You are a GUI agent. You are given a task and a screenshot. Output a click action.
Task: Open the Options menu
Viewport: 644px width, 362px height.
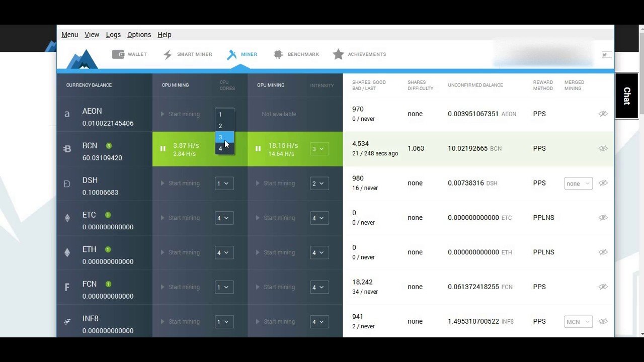pyautogui.click(x=139, y=34)
